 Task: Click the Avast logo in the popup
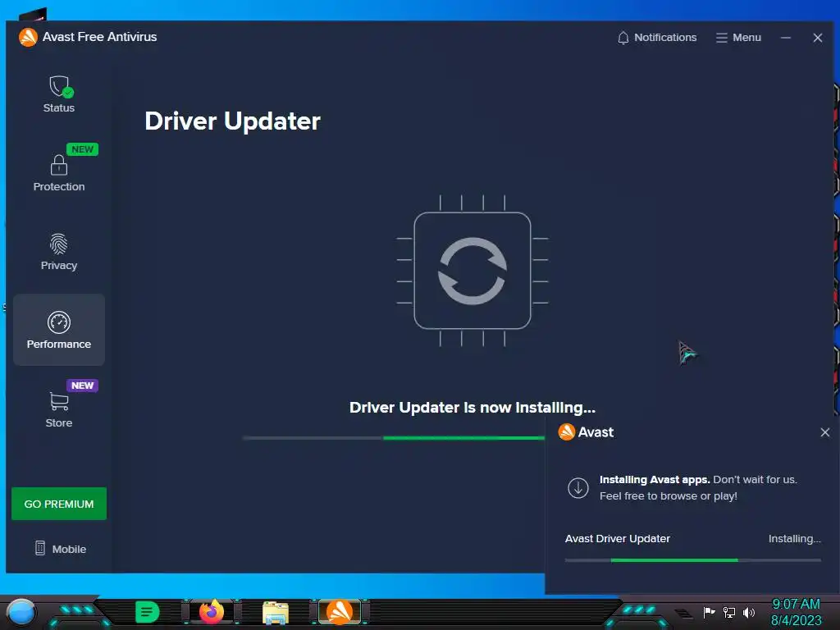click(567, 431)
